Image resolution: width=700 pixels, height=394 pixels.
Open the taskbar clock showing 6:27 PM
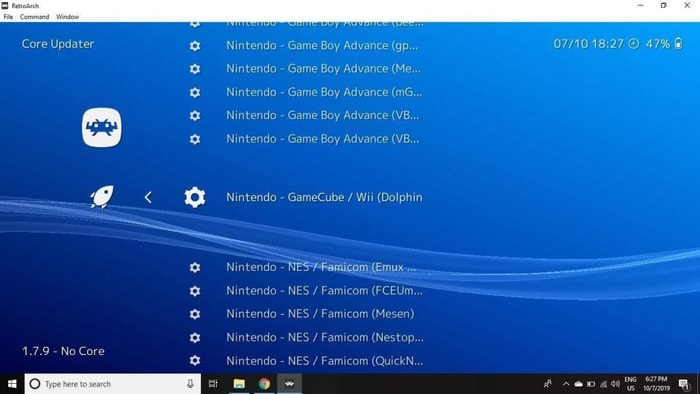(x=656, y=384)
